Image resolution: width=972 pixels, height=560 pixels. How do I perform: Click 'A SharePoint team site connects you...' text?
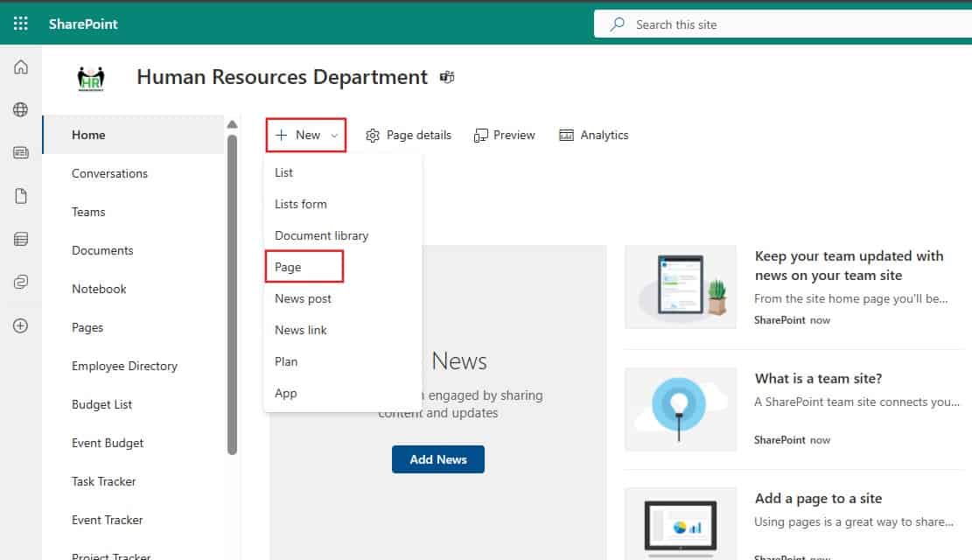(857, 402)
